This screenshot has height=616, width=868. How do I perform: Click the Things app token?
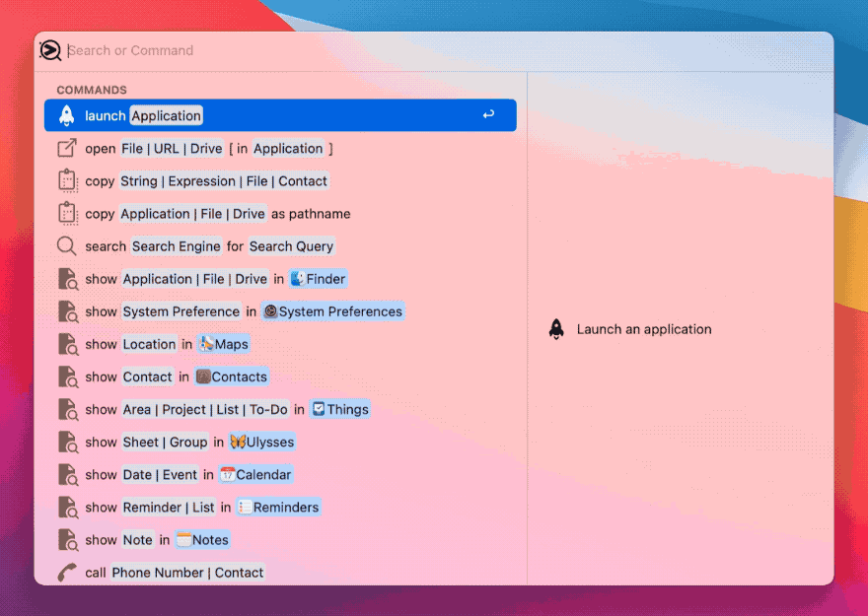[340, 409]
